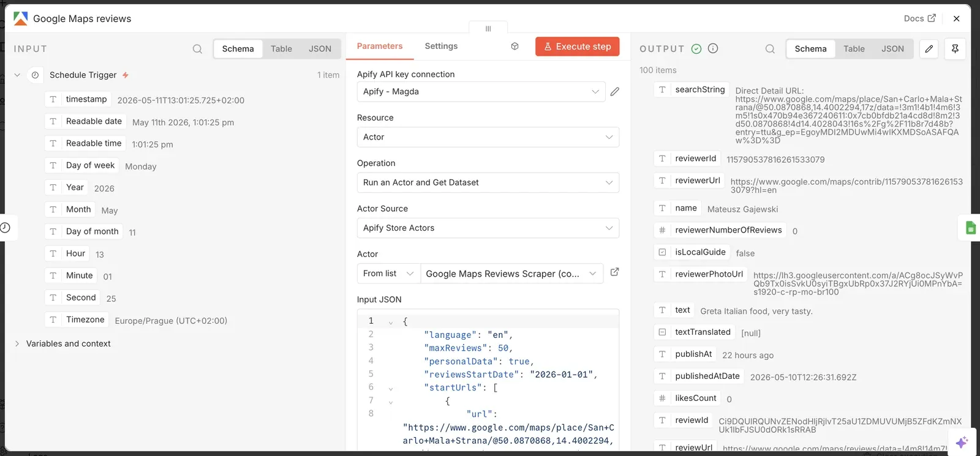This screenshot has height=456, width=980.
Task: Open the green sheets side button
Action: (x=970, y=228)
